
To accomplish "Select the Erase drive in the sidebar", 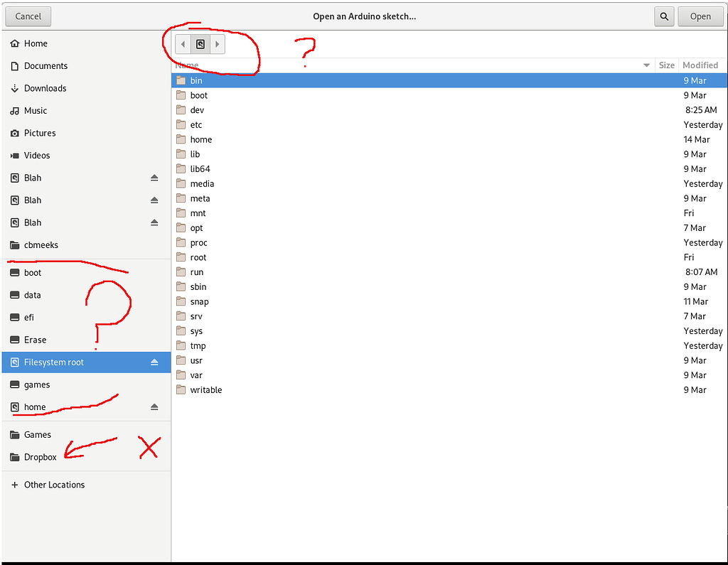I will tap(36, 340).
